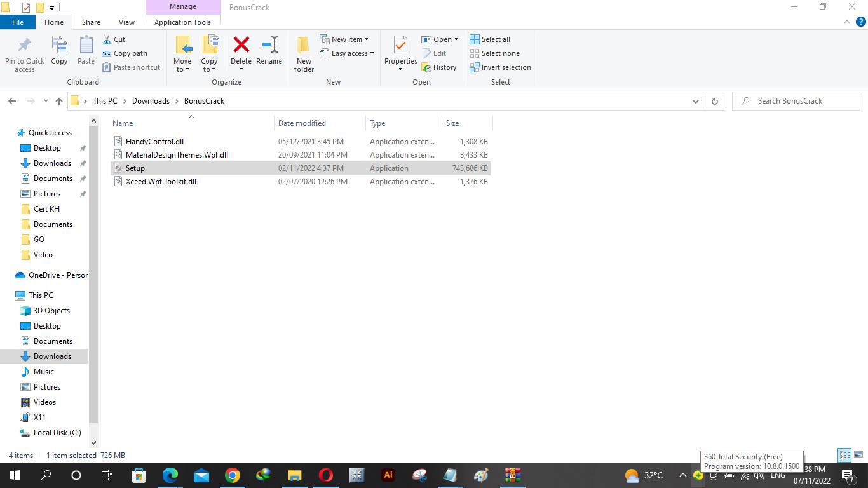The image size is (868, 488).
Task: Refresh the BonusCrack folder view
Action: [715, 101]
